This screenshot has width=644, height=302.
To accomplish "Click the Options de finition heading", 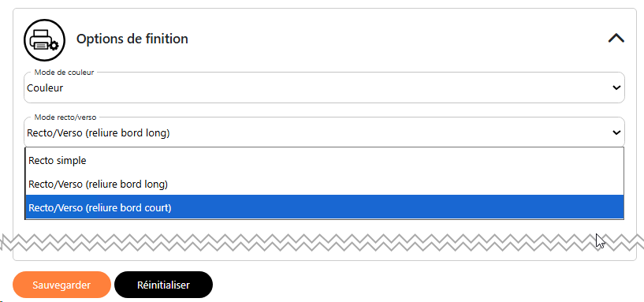I will (x=132, y=39).
